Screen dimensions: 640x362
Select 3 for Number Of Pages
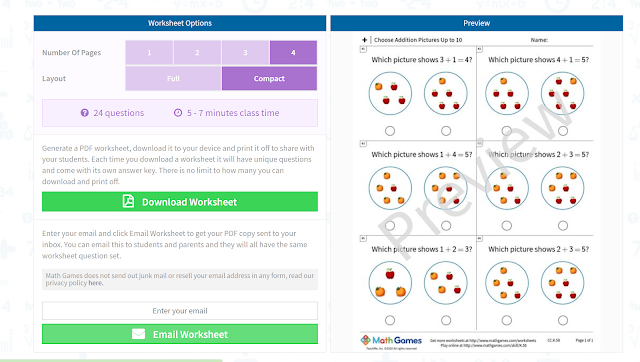pyautogui.click(x=245, y=53)
